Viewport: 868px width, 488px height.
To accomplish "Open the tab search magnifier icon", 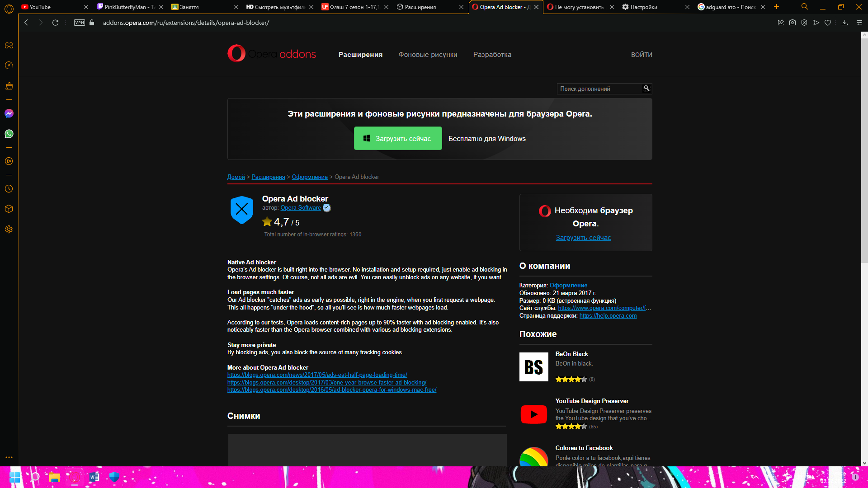I will click(x=805, y=7).
